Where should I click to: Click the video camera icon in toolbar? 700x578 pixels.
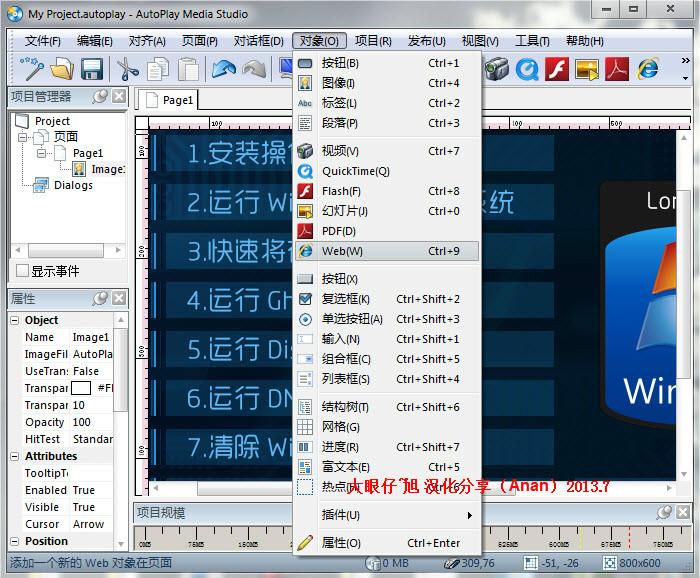[497, 69]
